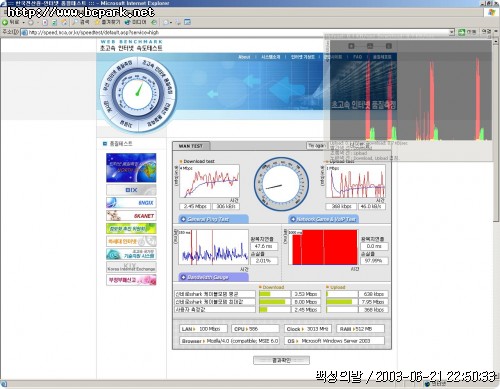The height and width of the screenshot is (389, 500).
Task: Click the Try again button
Action: (316, 146)
